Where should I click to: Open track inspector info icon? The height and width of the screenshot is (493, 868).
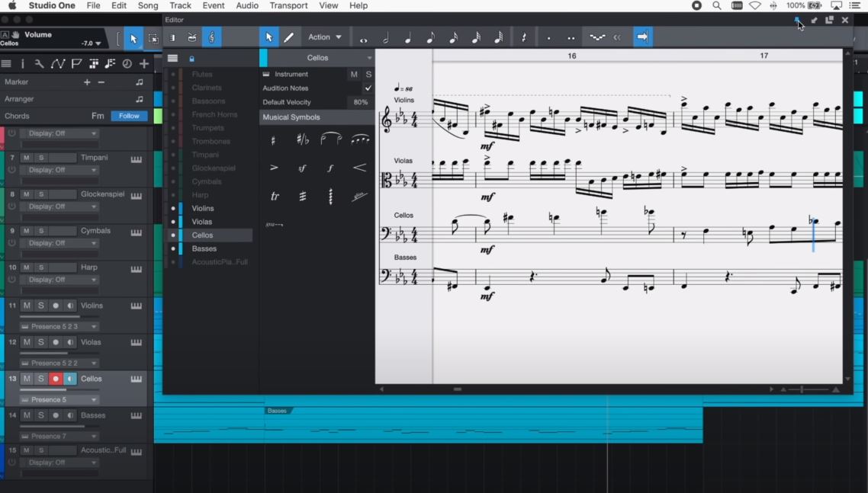click(x=23, y=64)
